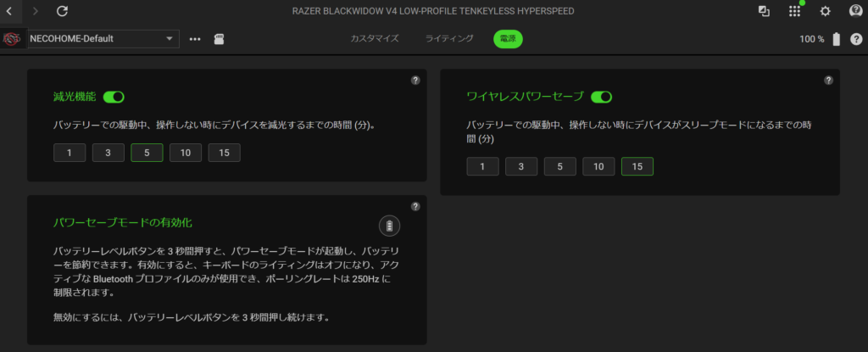
Task: Open the settings gear icon
Action: [825, 11]
